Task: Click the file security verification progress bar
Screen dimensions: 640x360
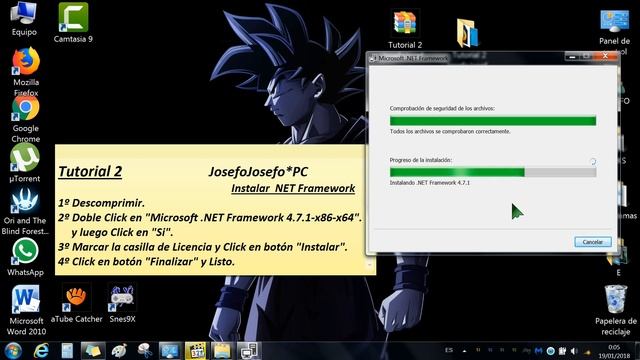Action: pyautogui.click(x=493, y=120)
